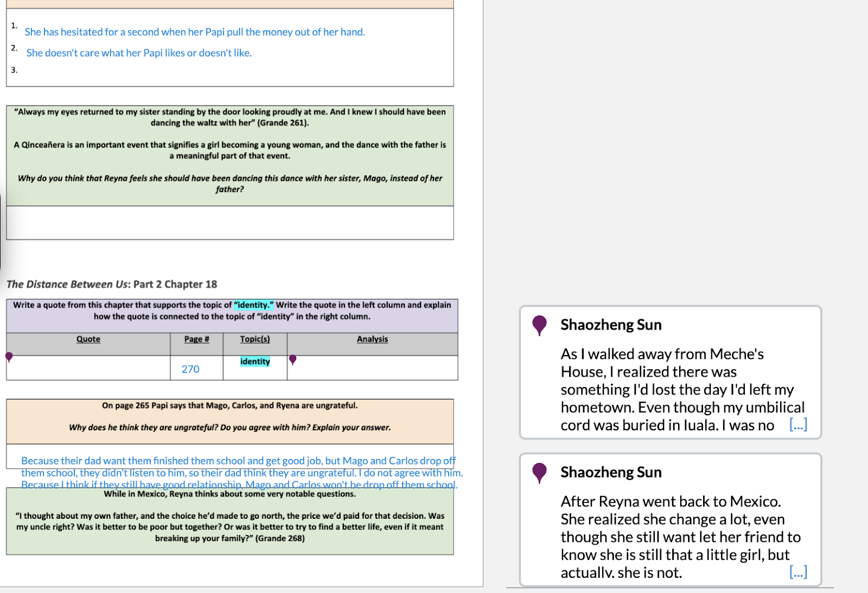Image resolution: width=868 pixels, height=593 pixels.
Task: Click pin icon on Reyna Mexico comment
Action: tap(539, 473)
